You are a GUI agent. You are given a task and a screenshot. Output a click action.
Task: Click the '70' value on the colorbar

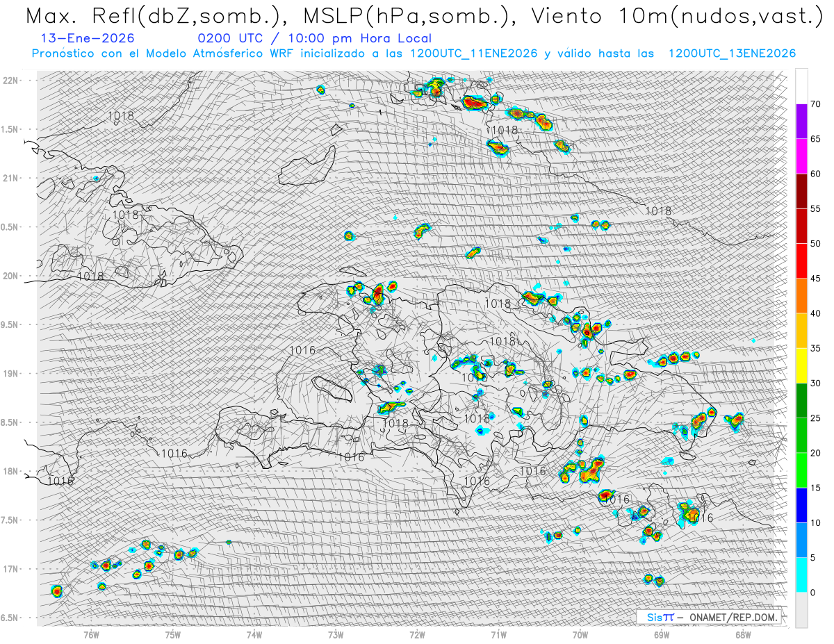[816, 104]
